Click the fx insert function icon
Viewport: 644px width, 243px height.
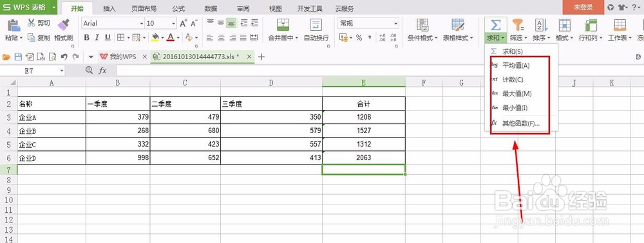[102, 71]
